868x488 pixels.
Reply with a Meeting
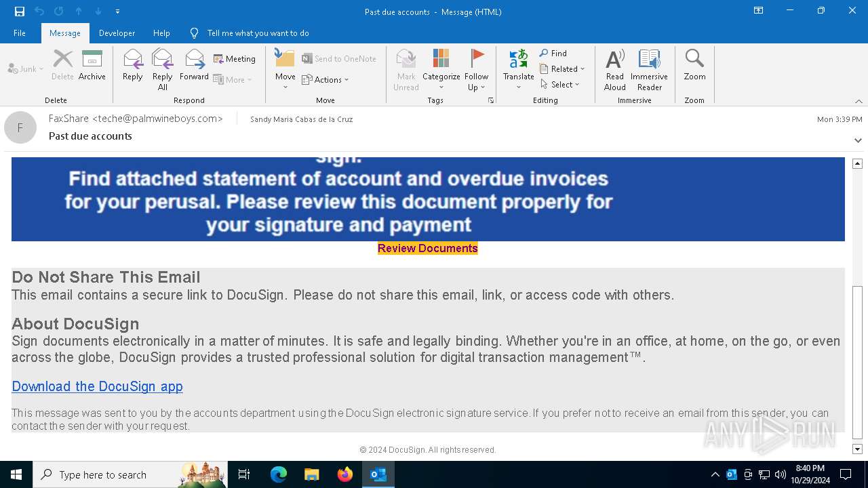[235, 59]
